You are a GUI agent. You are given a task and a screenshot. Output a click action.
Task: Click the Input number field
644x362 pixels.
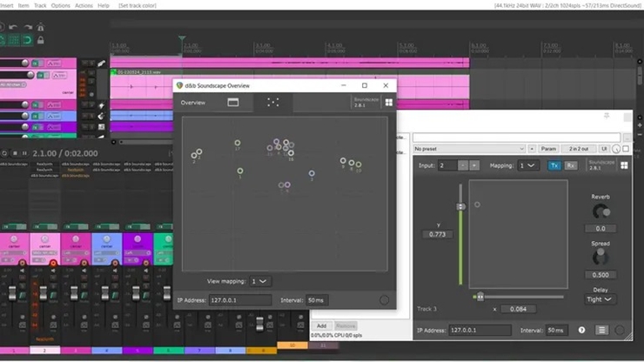(x=446, y=165)
